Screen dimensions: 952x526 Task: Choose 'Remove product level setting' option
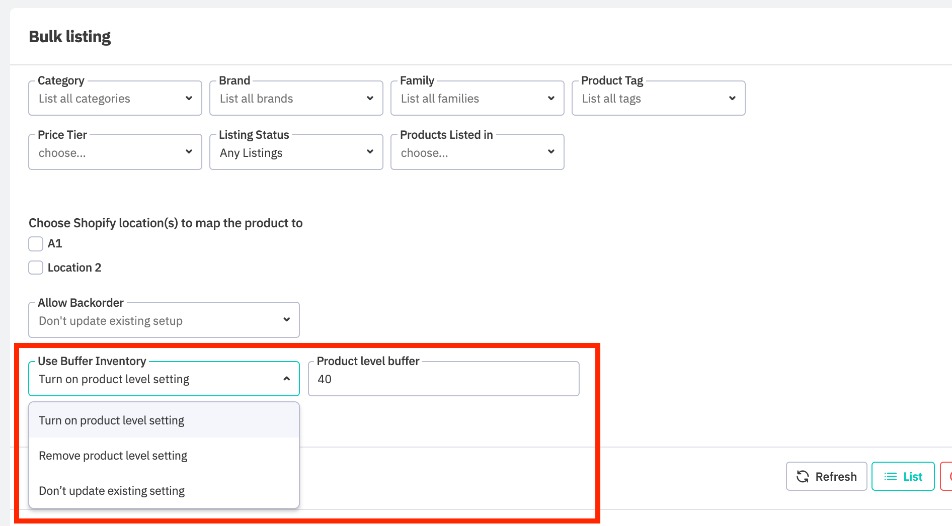click(164, 455)
